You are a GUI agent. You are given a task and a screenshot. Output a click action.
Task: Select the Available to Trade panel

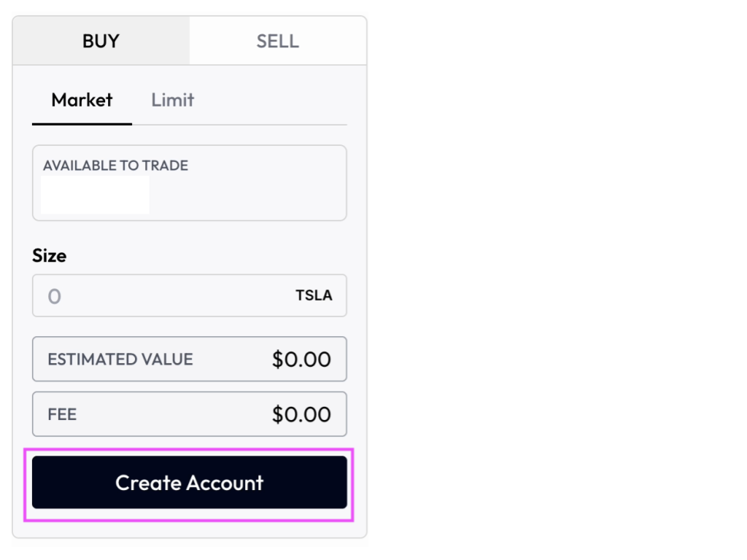point(189,182)
